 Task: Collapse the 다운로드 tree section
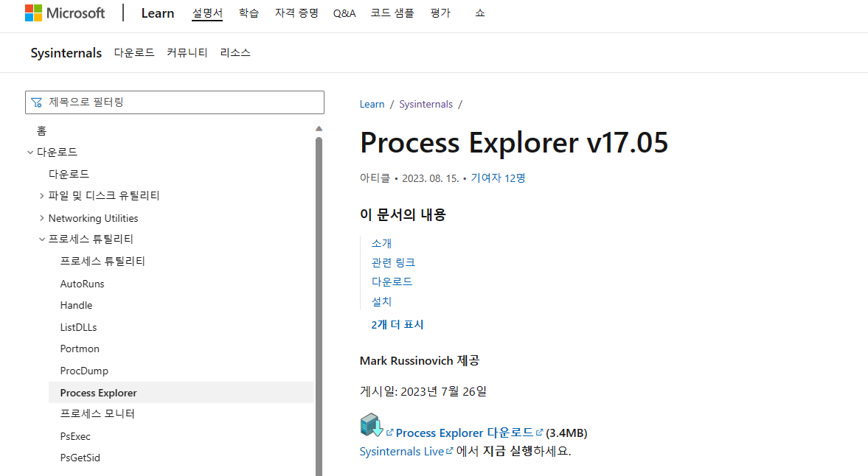click(x=30, y=152)
